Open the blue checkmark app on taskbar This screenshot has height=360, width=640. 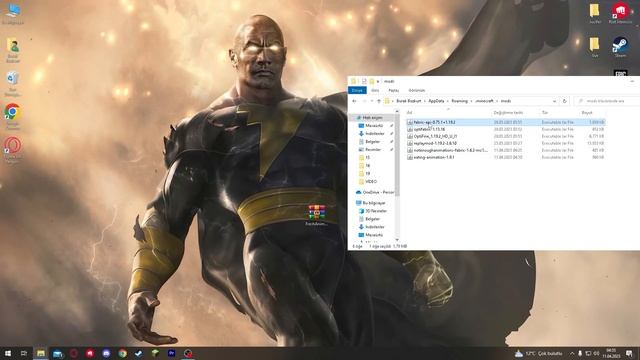[139, 353]
